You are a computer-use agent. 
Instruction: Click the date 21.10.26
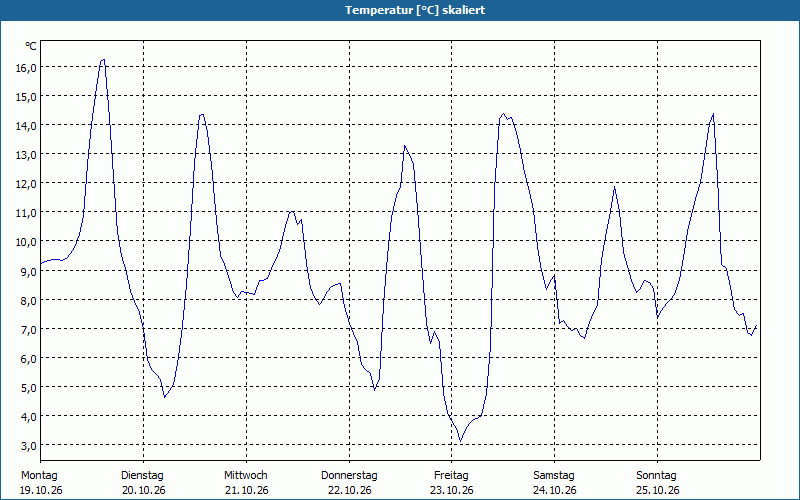click(247, 490)
